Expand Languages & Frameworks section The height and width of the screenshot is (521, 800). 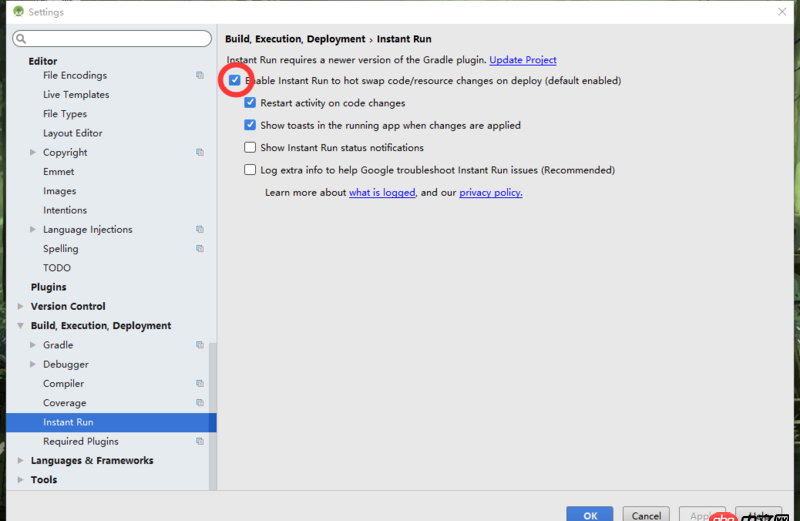[20, 460]
